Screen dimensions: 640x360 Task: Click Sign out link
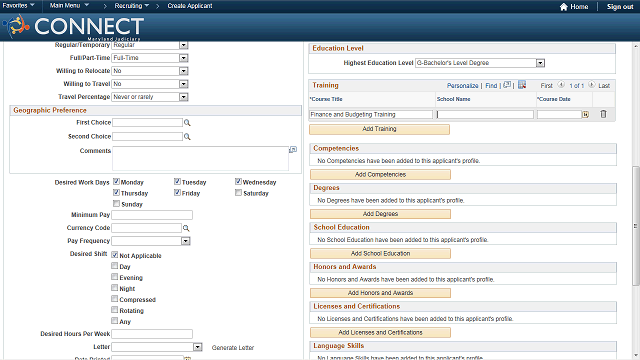tap(620, 7)
